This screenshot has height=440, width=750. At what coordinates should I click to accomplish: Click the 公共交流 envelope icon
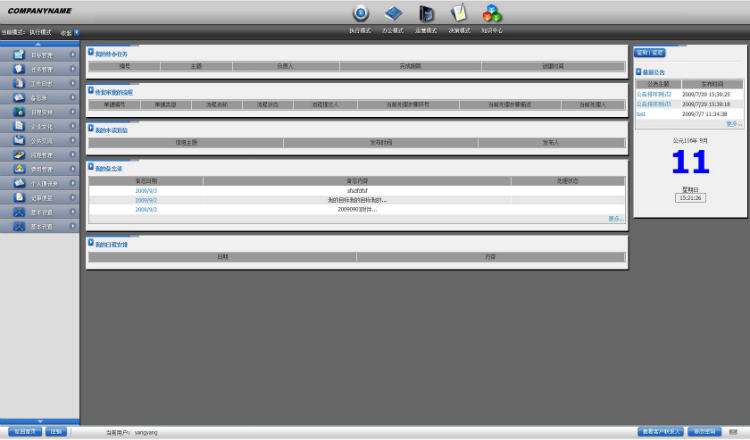pos(19,140)
